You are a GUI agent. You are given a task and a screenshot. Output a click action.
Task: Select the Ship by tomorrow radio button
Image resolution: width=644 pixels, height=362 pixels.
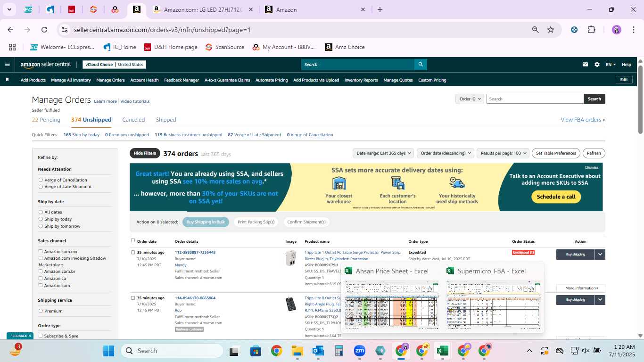pos(41,226)
